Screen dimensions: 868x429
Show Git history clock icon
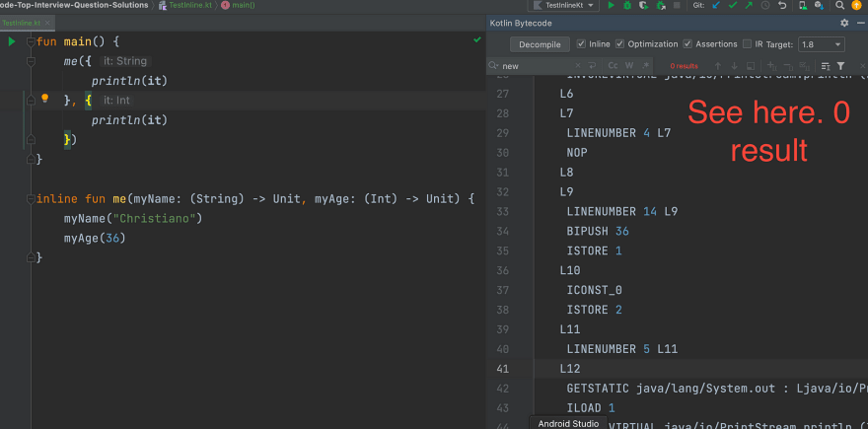(x=765, y=5)
